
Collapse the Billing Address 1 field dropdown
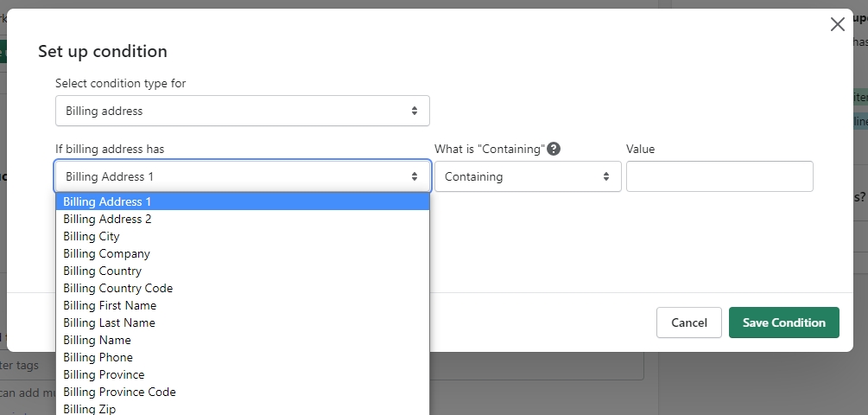click(242, 176)
